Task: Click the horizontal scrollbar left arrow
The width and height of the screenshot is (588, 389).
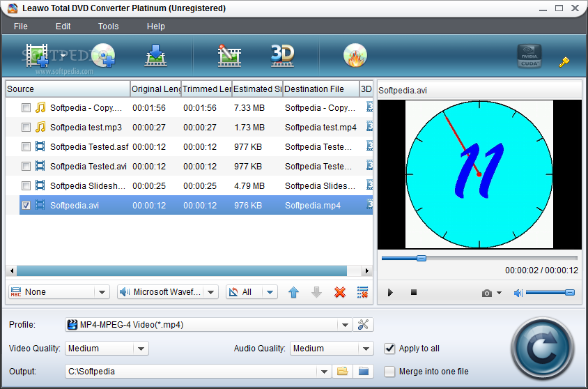Action: coord(12,270)
